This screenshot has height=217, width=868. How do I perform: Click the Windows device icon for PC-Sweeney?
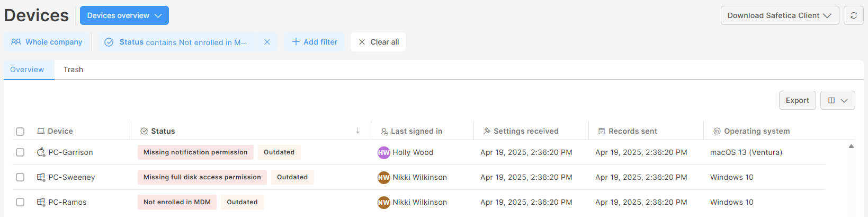tap(41, 177)
